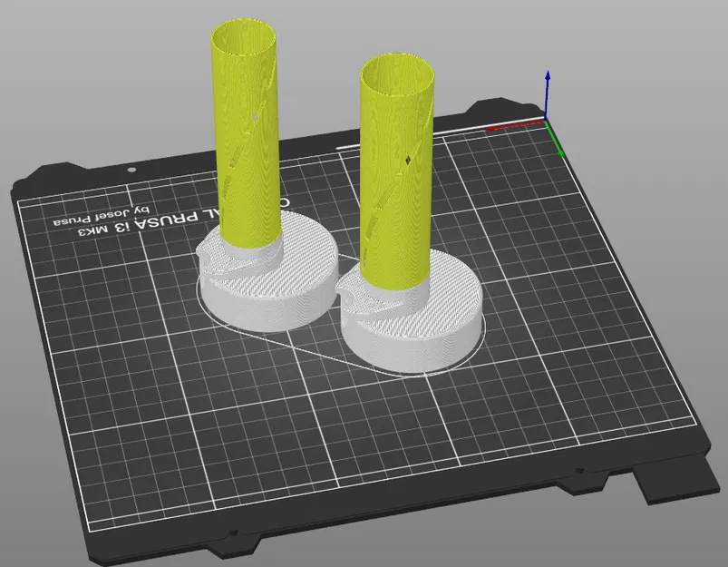Click the open top of left cylinder
Viewport: 728px width, 567px height.
coord(243,37)
